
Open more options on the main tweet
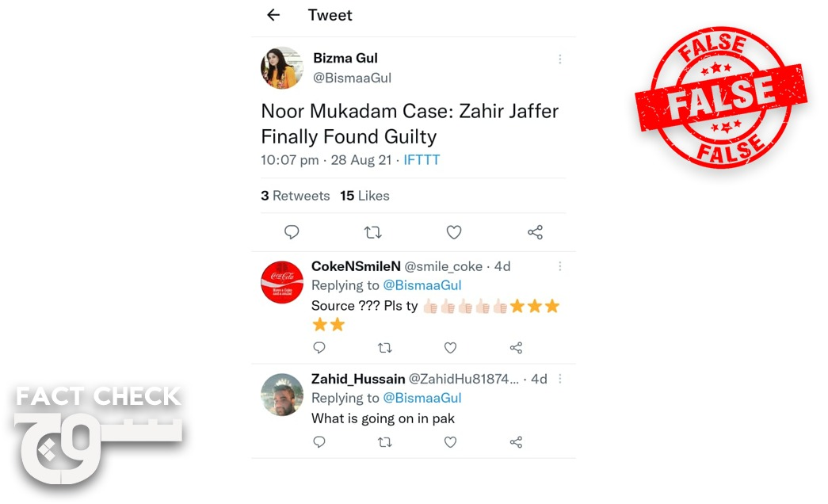pos(559,59)
